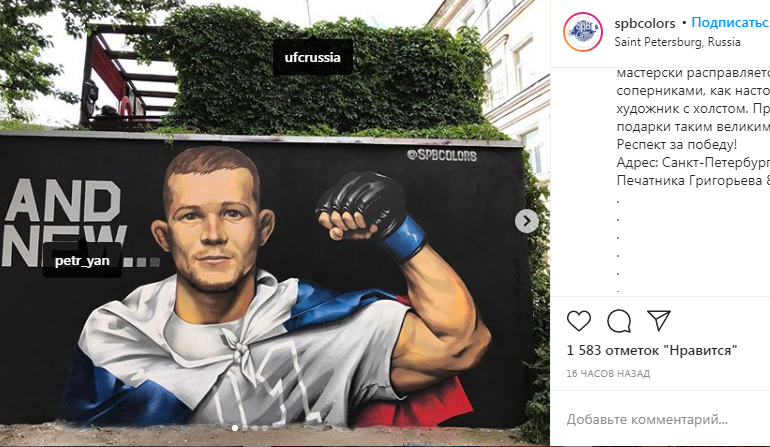Follow the account via Подписаться
Screen dimensions: 770x447
pyautogui.click(x=731, y=23)
